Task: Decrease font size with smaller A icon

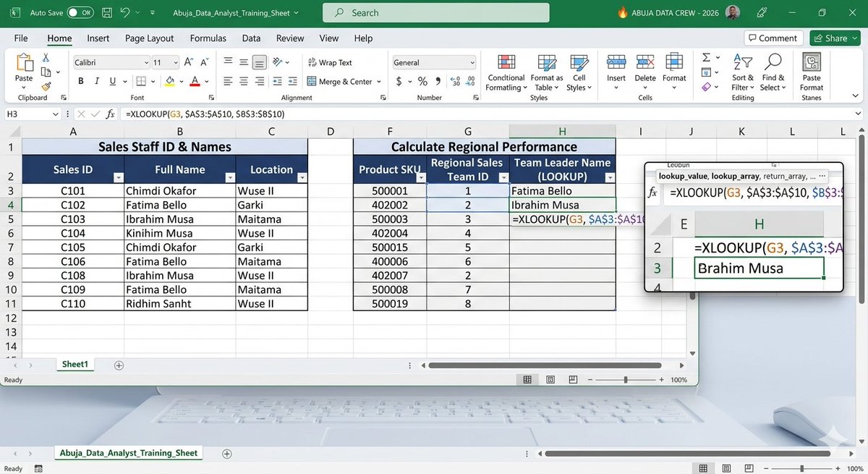Action: pyautogui.click(x=204, y=63)
